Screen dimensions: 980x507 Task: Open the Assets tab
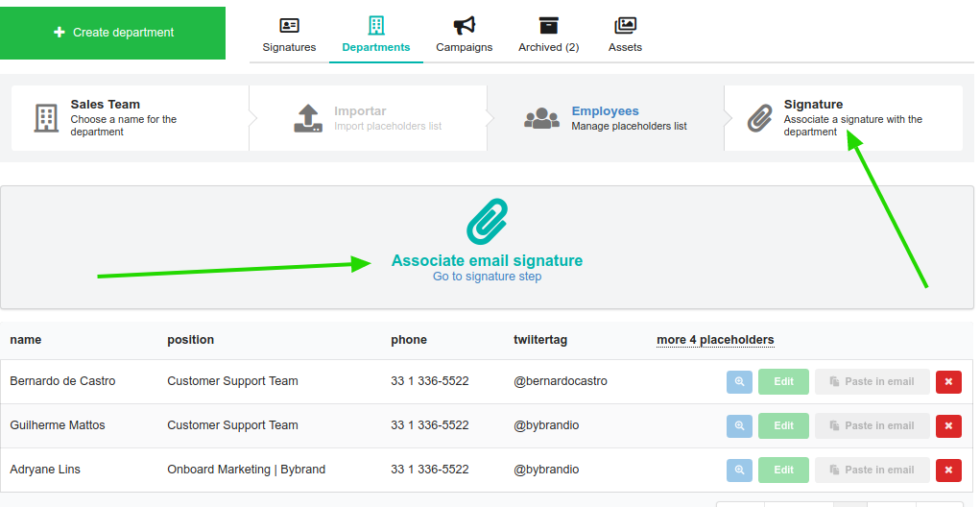[x=625, y=35]
